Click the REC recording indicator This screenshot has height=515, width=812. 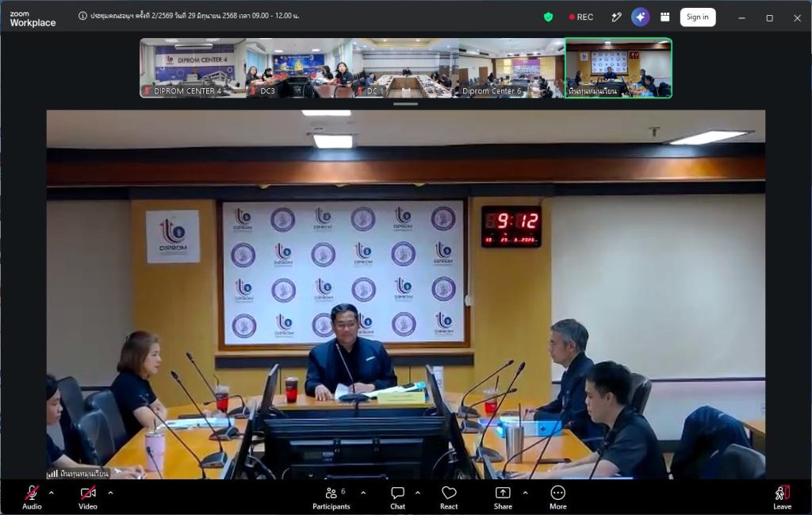click(x=581, y=17)
